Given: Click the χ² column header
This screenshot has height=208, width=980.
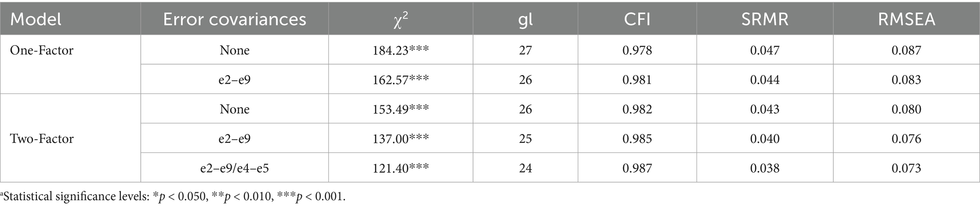Looking at the screenshot, I should pyautogui.click(x=400, y=19).
